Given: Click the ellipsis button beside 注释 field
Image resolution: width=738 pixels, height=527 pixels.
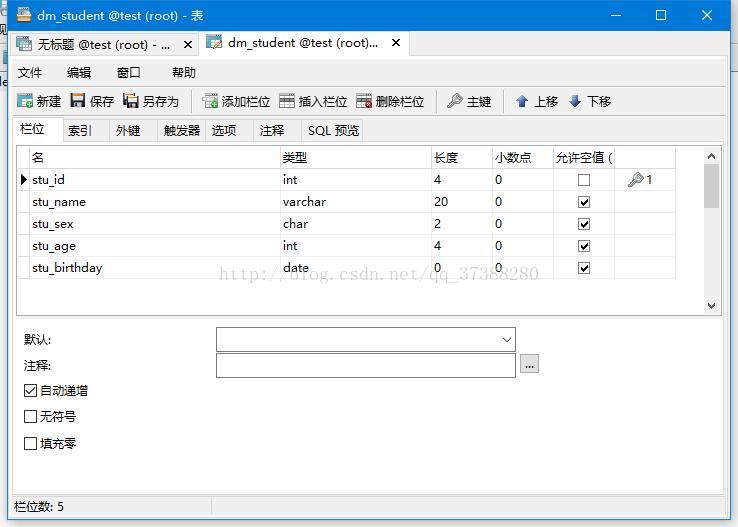Looking at the screenshot, I should click(x=530, y=365).
